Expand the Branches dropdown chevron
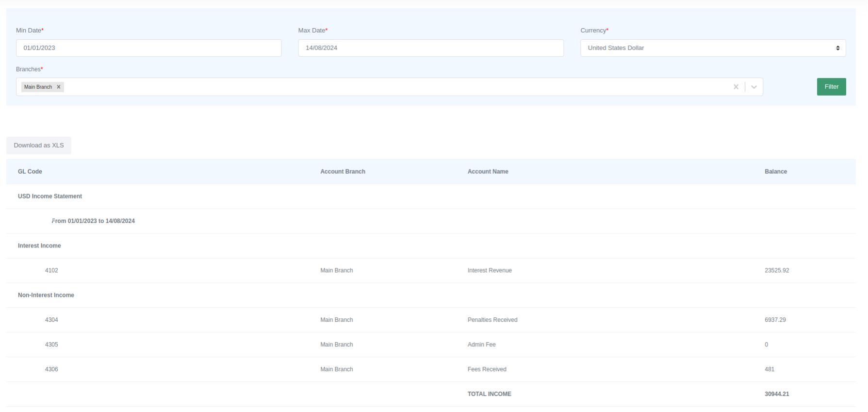This screenshot has height=412, width=868. point(753,87)
